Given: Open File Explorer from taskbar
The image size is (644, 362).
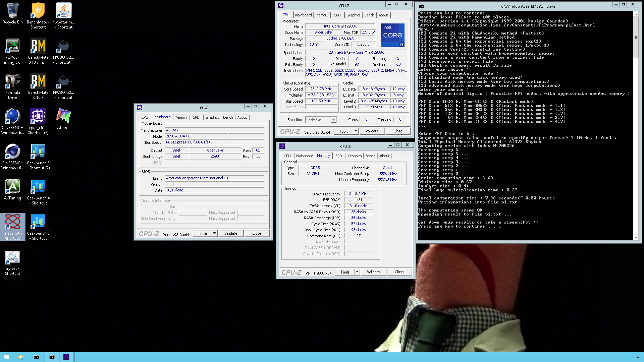Looking at the screenshot, I should pos(21,357).
